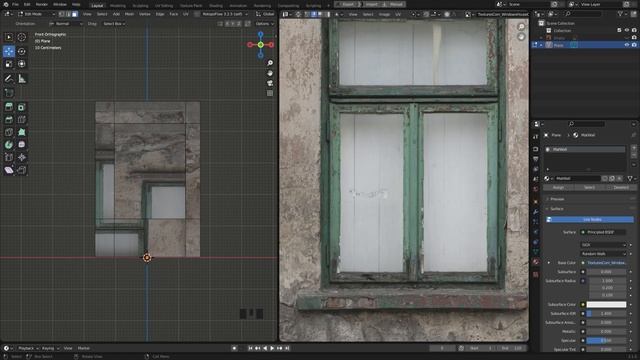Open the Mesh menu in viewport header
640x360 pixels.
click(129, 14)
